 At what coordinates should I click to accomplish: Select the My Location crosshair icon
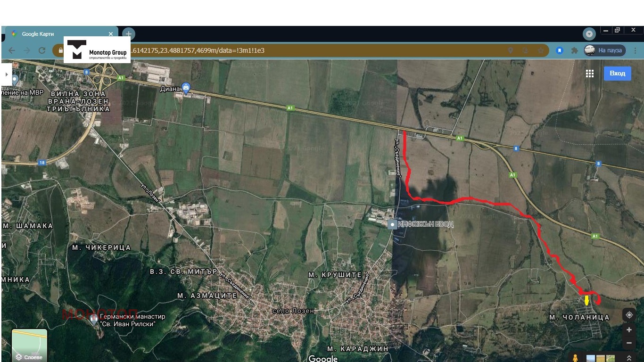click(x=629, y=314)
